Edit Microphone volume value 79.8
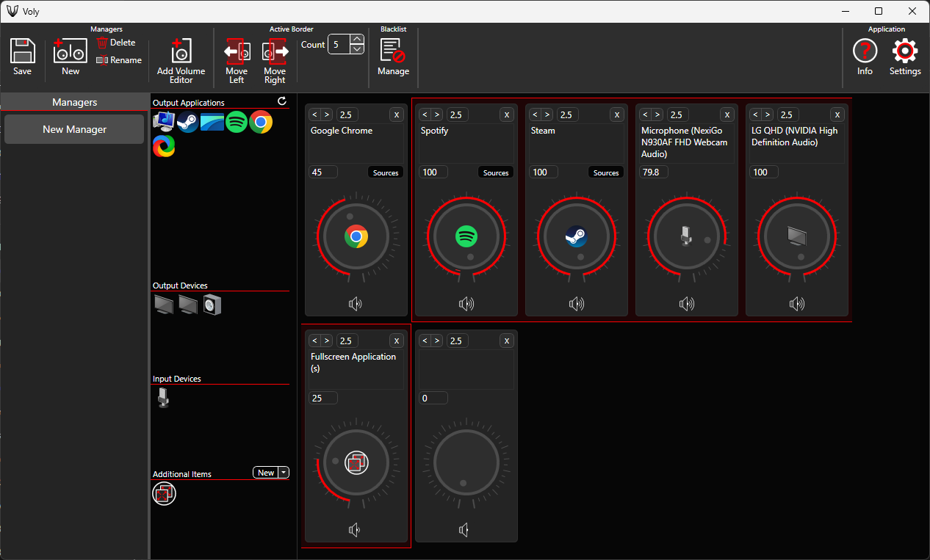The width and height of the screenshot is (930, 560). pyautogui.click(x=654, y=172)
